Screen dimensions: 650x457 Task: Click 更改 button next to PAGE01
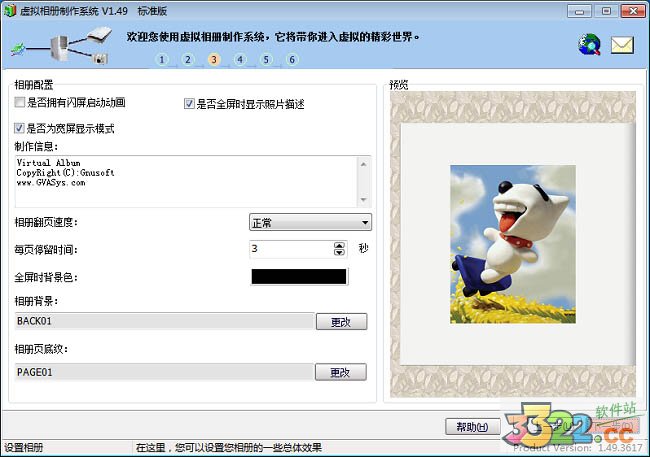click(341, 372)
